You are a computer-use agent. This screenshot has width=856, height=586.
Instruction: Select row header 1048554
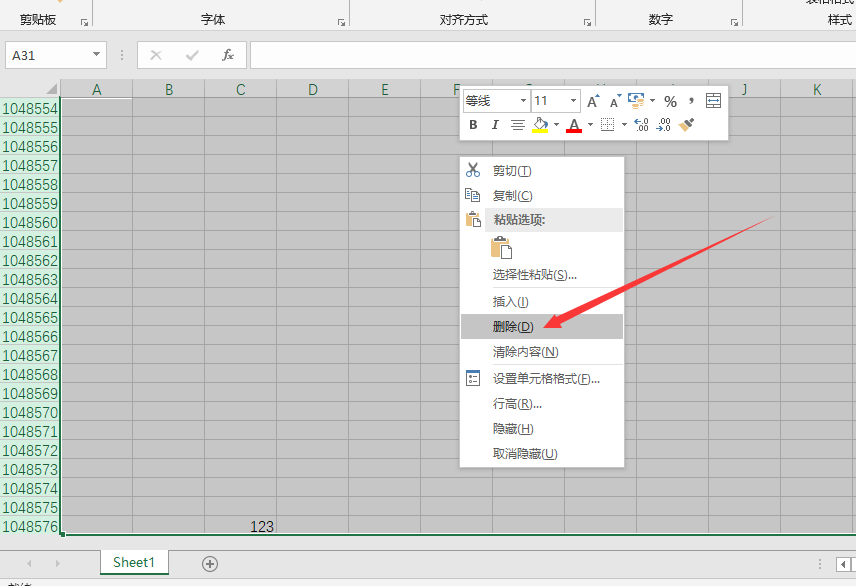tap(30, 109)
